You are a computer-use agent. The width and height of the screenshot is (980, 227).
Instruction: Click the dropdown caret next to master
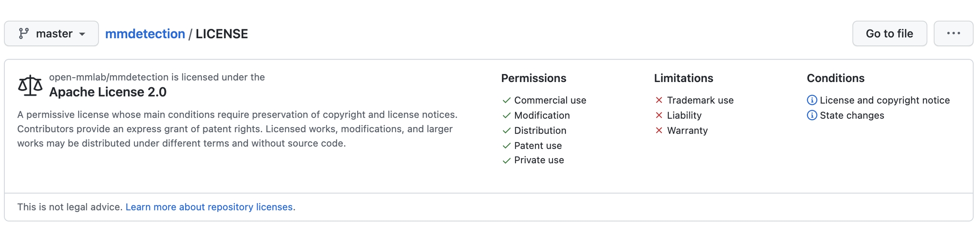[x=83, y=34]
